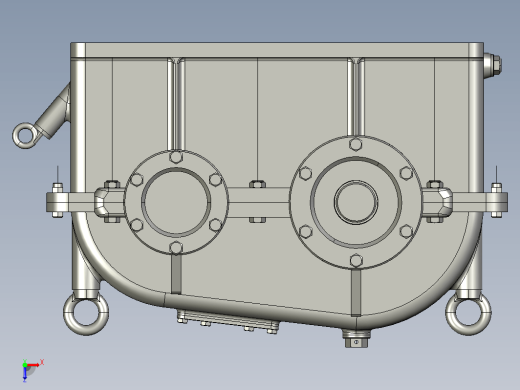Pick the vertical rib above the small bearing cover

[176, 104]
